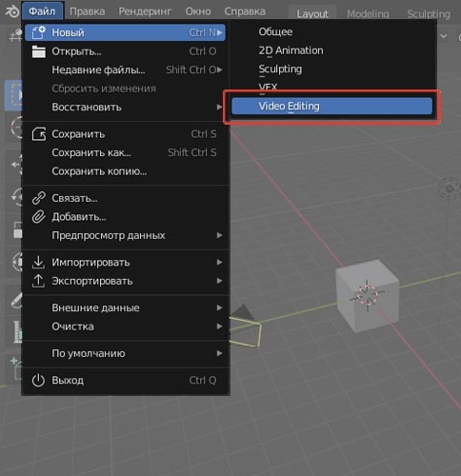Image resolution: width=461 pixels, height=476 pixels.
Task: Click the folder icon next to Открыть
Action: click(x=39, y=51)
